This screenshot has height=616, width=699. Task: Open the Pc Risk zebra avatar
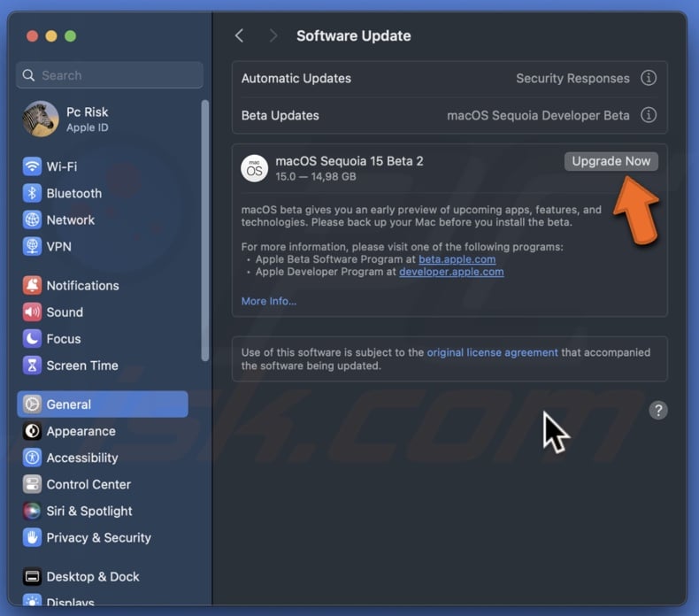click(x=41, y=119)
